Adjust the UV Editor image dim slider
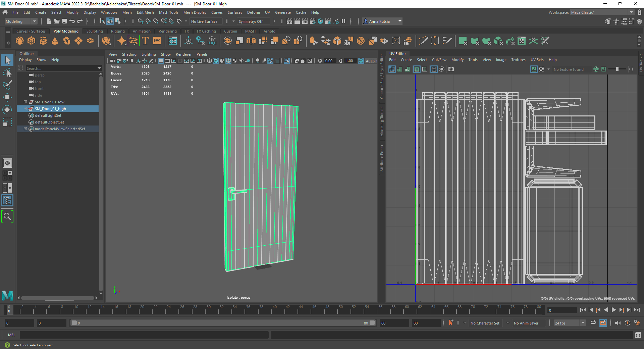The width and height of the screenshot is (644, 349). [x=617, y=69]
